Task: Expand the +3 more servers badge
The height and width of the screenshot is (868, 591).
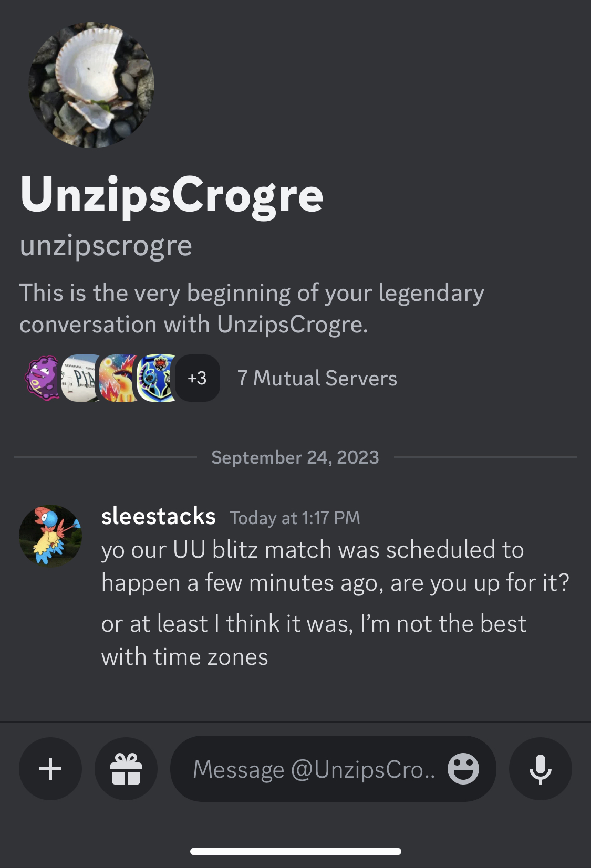Action: point(198,378)
